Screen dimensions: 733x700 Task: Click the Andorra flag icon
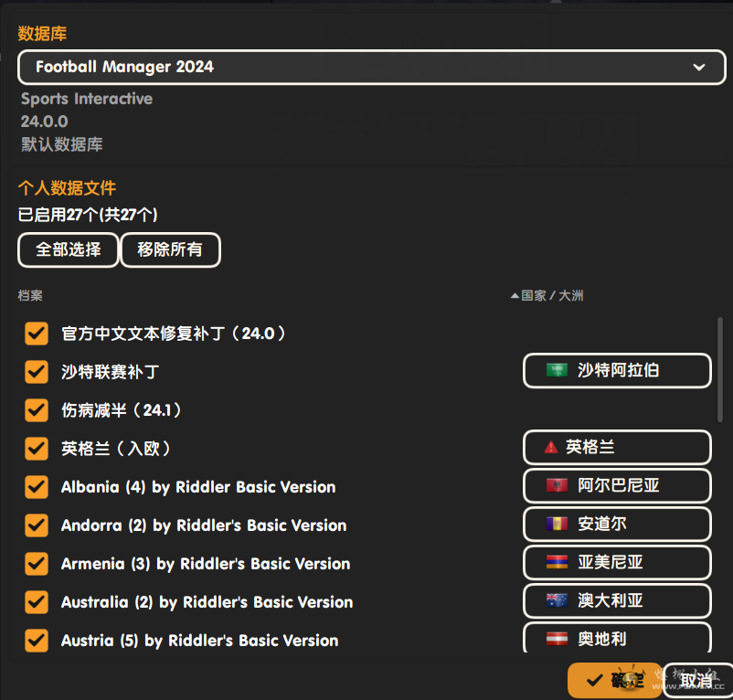pos(557,524)
